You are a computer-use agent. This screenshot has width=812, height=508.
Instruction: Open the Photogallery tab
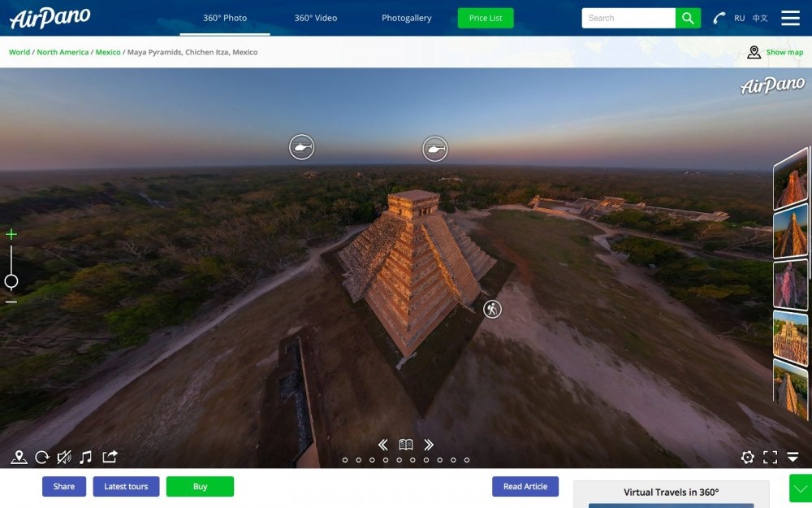coord(407,18)
